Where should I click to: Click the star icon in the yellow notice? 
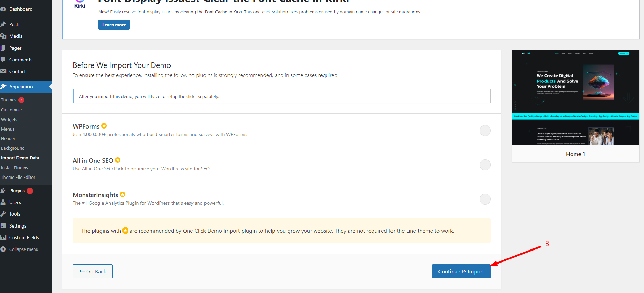(125, 231)
